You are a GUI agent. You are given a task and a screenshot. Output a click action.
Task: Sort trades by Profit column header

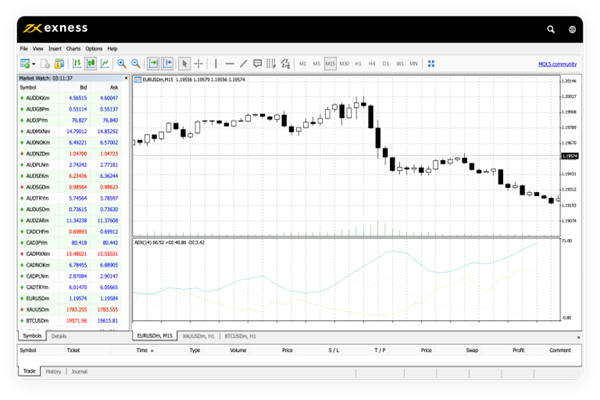(518, 350)
